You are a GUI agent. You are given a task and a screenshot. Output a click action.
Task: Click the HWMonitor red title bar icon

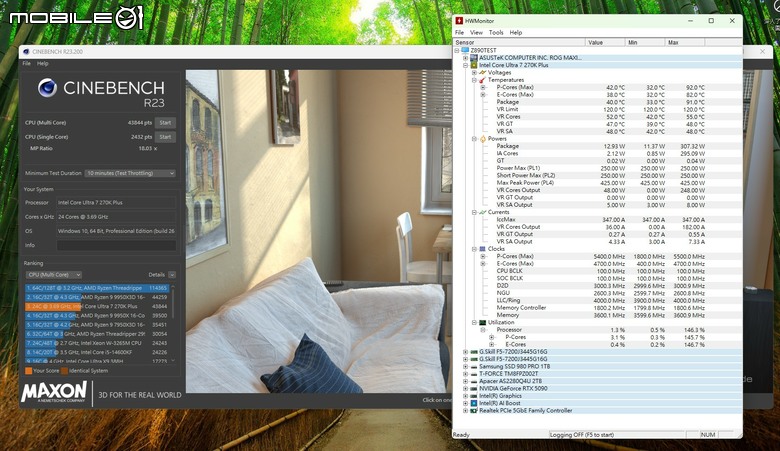click(459, 21)
